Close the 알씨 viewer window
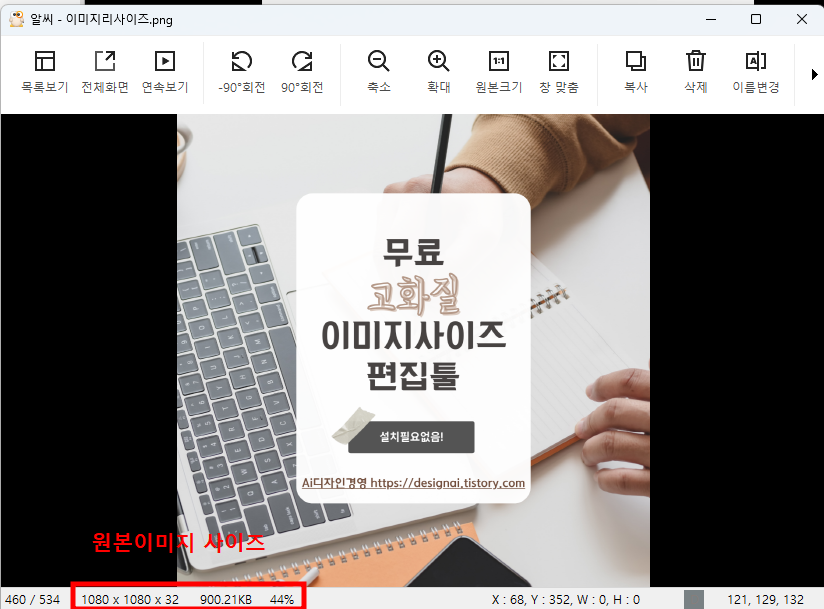Screen dimensions: 824x609 (x=801, y=19)
